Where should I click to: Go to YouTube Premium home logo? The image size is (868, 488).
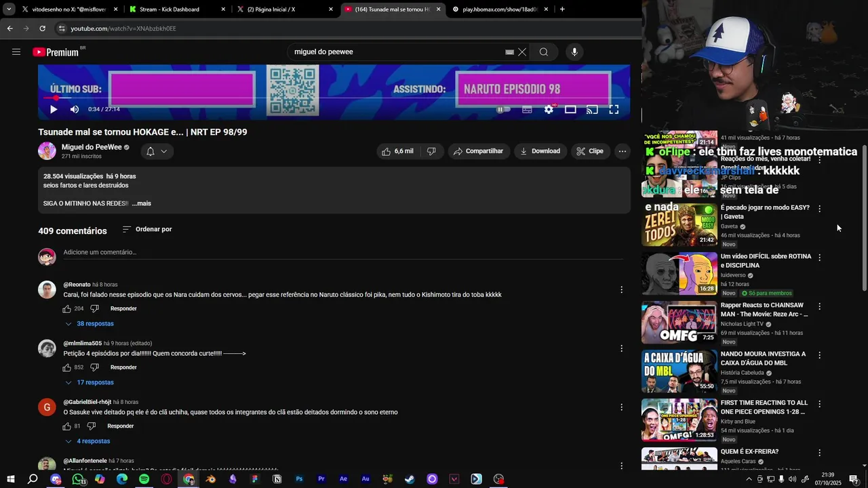point(58,52)
